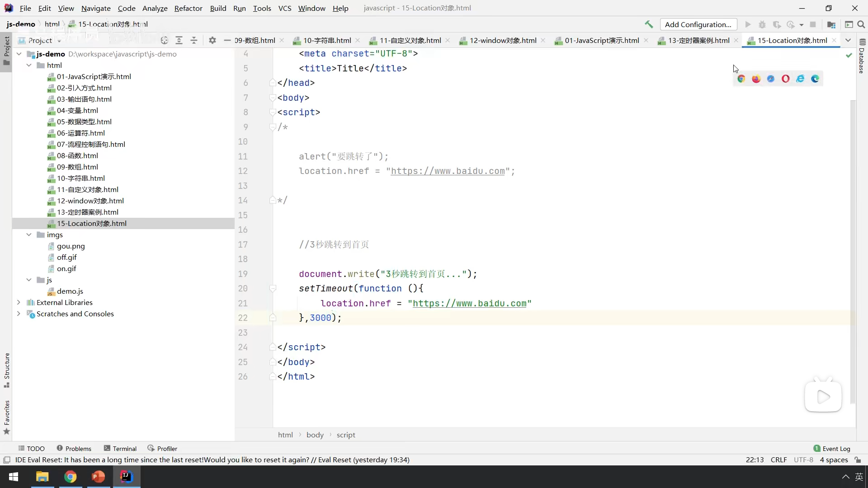868x488 pixels.
Task: Open in Chrome browser icon
Action: click(741, 79)
